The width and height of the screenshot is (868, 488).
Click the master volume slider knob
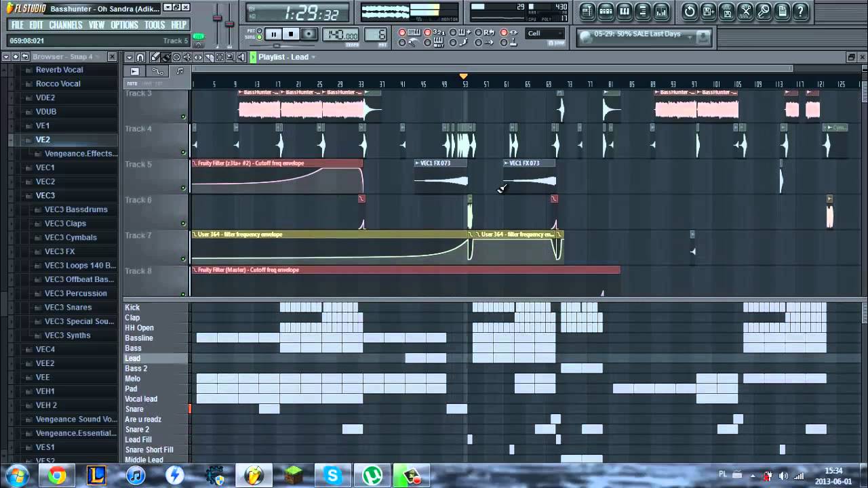coord(217,18)
